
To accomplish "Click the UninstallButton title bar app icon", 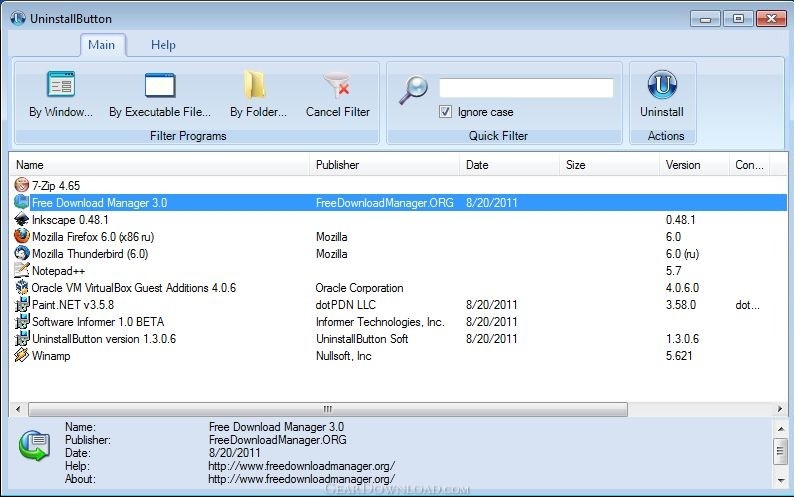I will point(18,19).
